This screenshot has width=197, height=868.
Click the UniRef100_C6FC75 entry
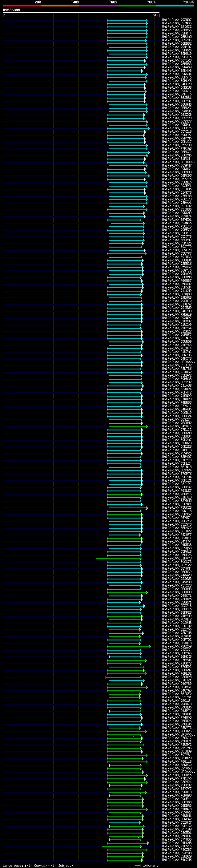pyautogui.click(x=176, y=128)
